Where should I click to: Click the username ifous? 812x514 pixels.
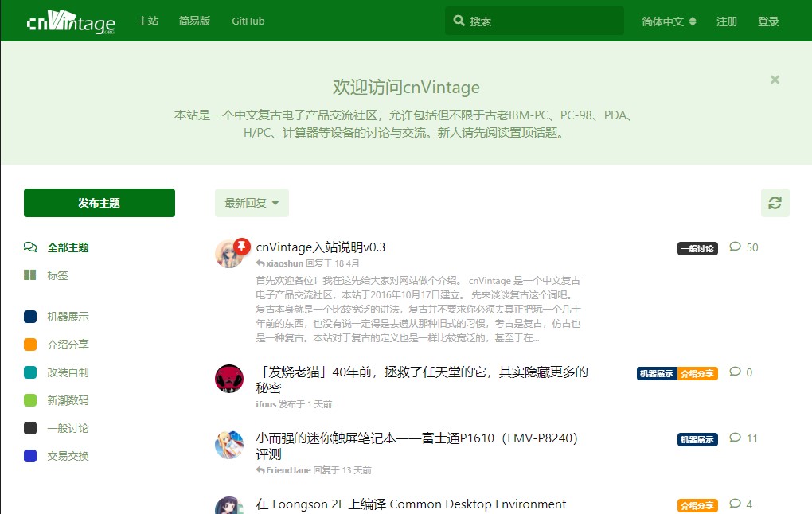[266, 404]
